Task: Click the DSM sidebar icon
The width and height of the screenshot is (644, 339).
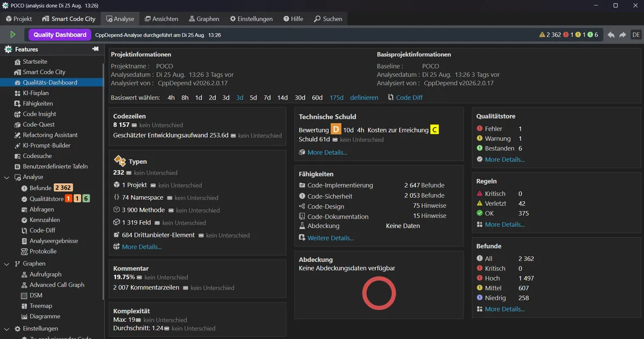Action: [24, 295]
